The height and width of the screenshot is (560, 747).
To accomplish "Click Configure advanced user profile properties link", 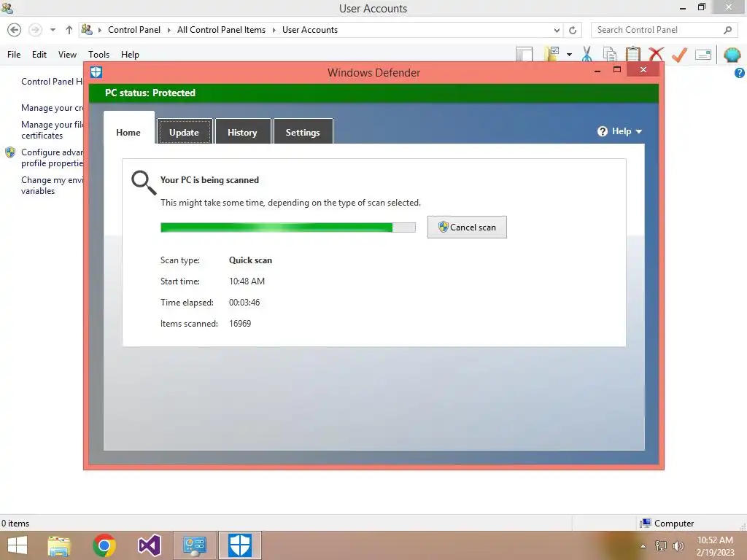I will pos(52,157).
